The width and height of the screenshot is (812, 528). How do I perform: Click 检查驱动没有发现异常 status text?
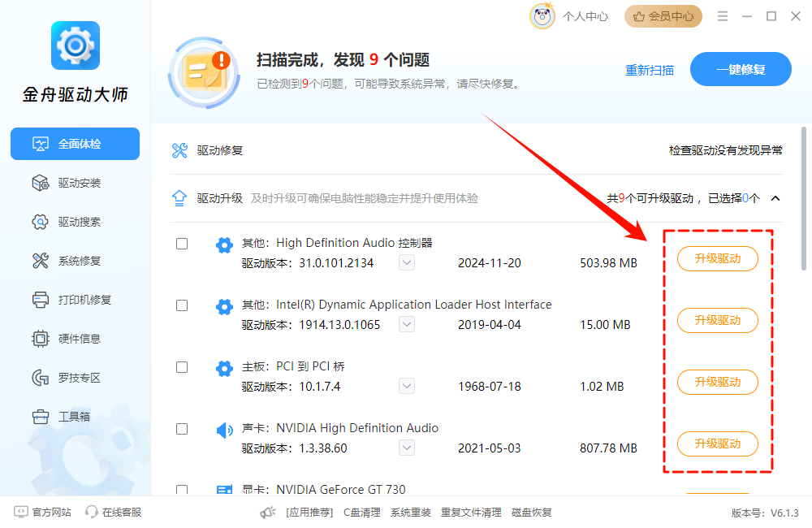point(725,151)
